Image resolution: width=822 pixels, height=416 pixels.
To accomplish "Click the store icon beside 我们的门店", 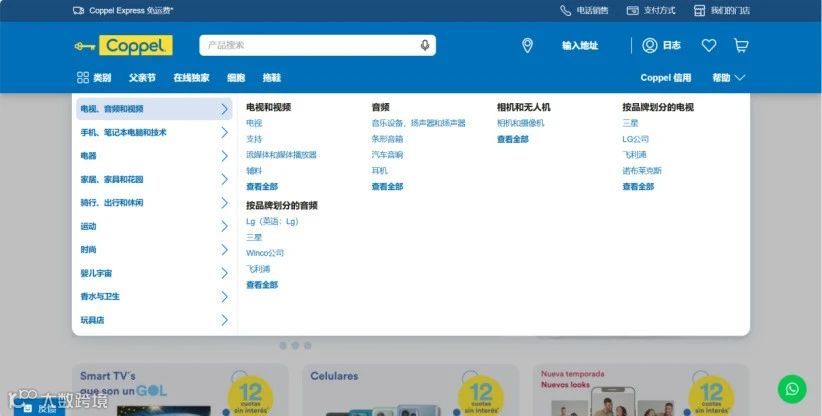I will click(699, 10).
